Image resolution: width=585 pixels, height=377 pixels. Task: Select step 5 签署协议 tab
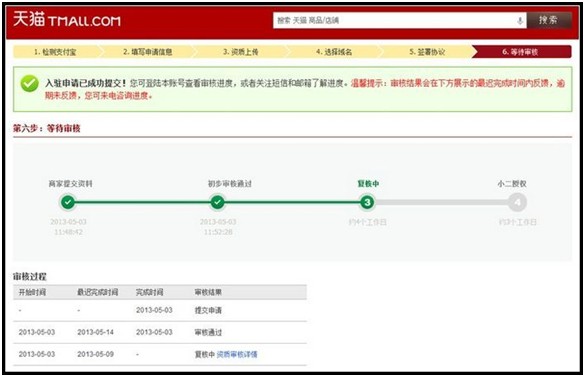coord(427,52)
